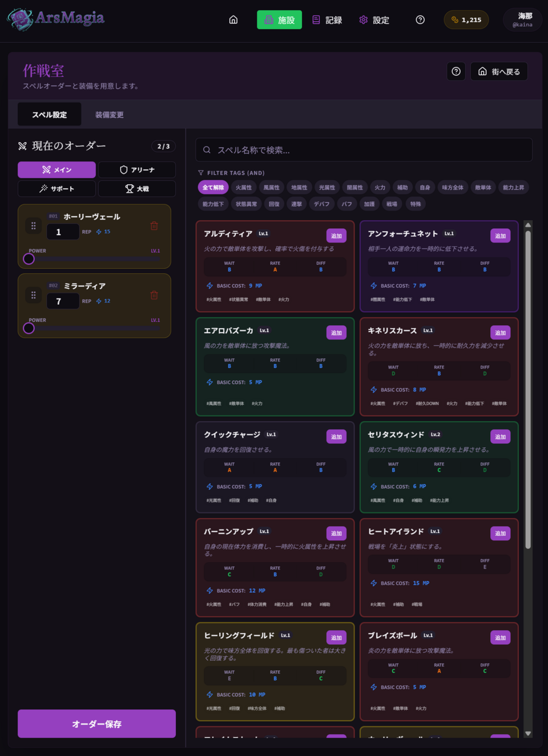The height and width of the screenshot is (756, 548).
Task: Click the help icon beside 街へ戻る
Action: [456, 71]
